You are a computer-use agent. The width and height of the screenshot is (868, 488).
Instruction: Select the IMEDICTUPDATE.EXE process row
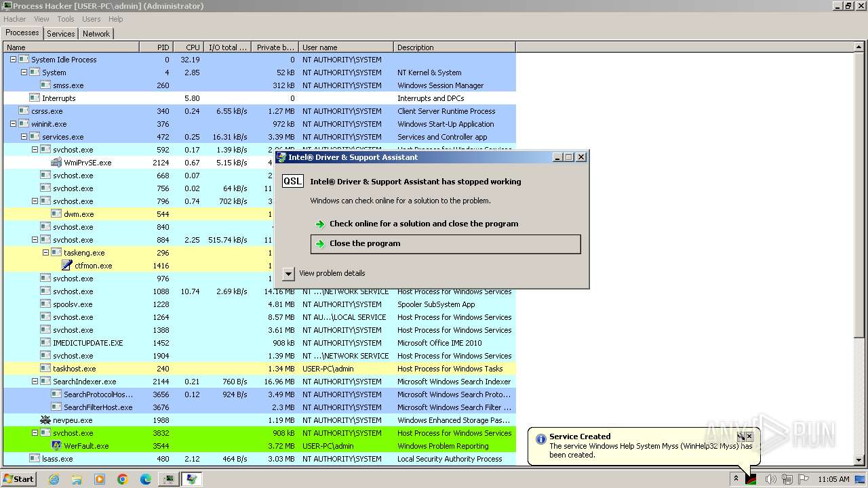(x=260, y=343)
